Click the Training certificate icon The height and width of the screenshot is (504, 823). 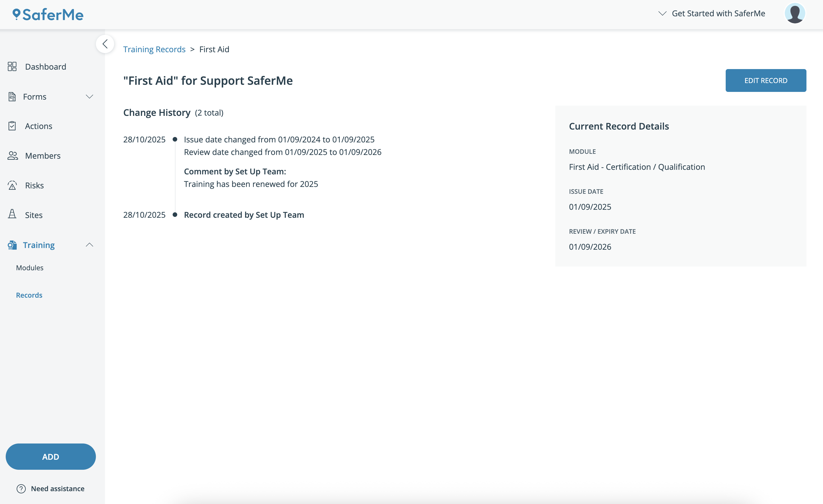click(12, 245)
